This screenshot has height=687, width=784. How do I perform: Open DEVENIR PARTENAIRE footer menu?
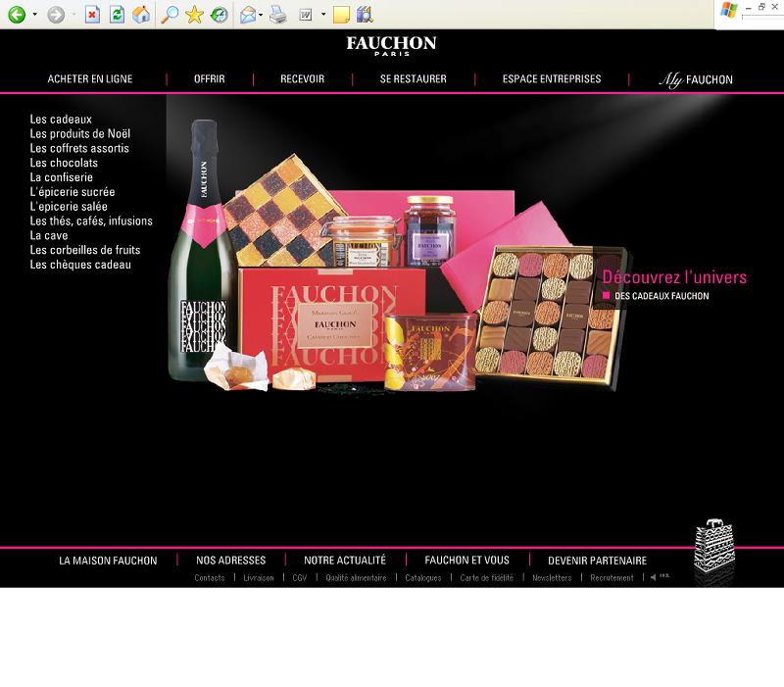(598, 561)
